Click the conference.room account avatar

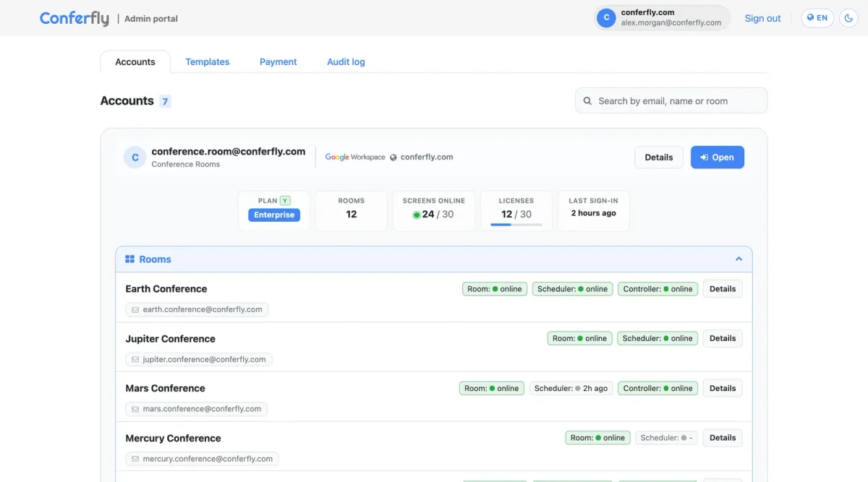[x=135, y=157]
